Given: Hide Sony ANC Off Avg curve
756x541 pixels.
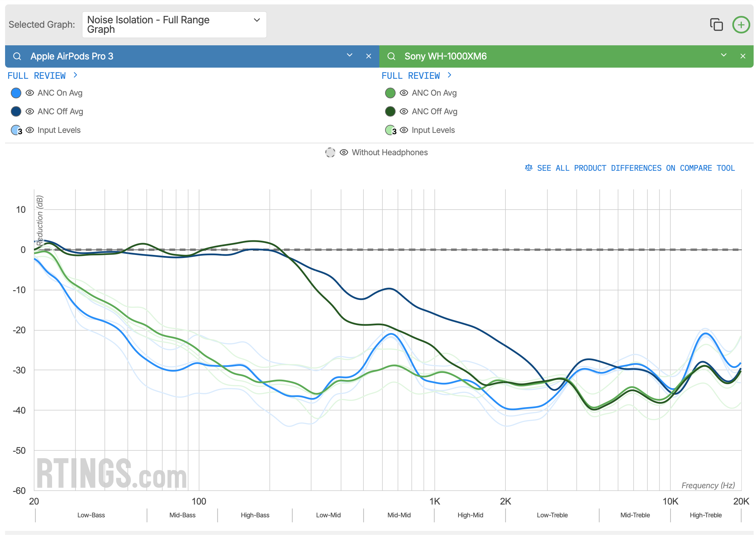Looking at the screenshot, I should [x=404, y=112].
